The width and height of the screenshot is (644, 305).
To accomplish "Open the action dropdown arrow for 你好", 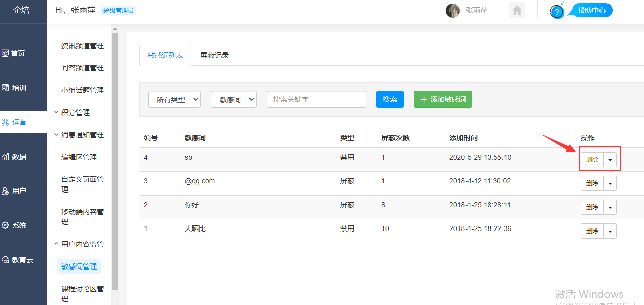I will pos(610,207).
